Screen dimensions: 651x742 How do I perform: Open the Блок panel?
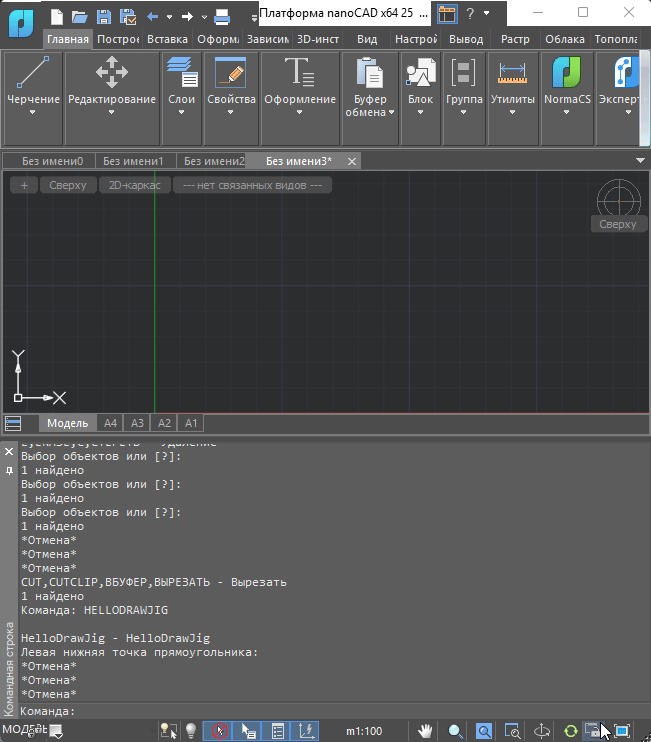click(x=421, y=98)
